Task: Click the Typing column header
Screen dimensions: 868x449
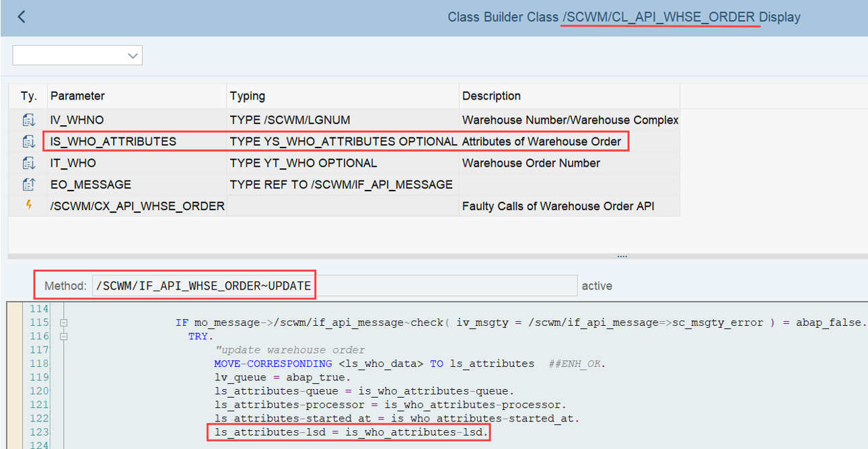Action: point(342,96)
